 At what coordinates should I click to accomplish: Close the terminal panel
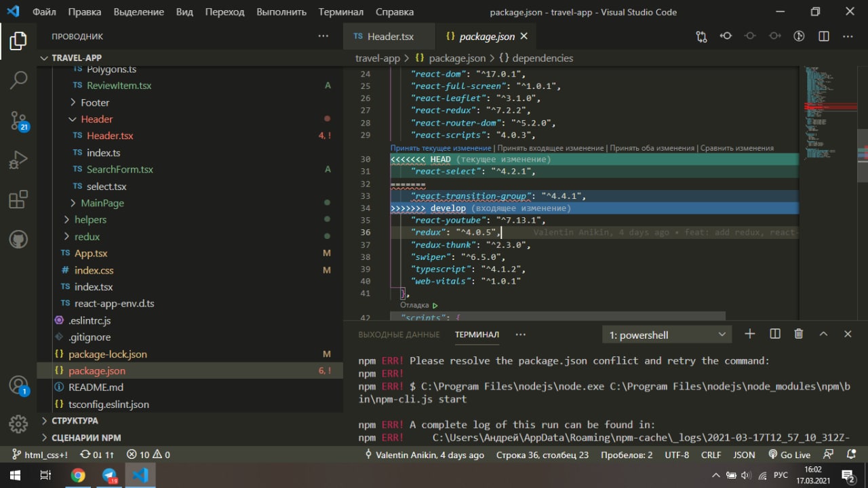coord(848,334)
